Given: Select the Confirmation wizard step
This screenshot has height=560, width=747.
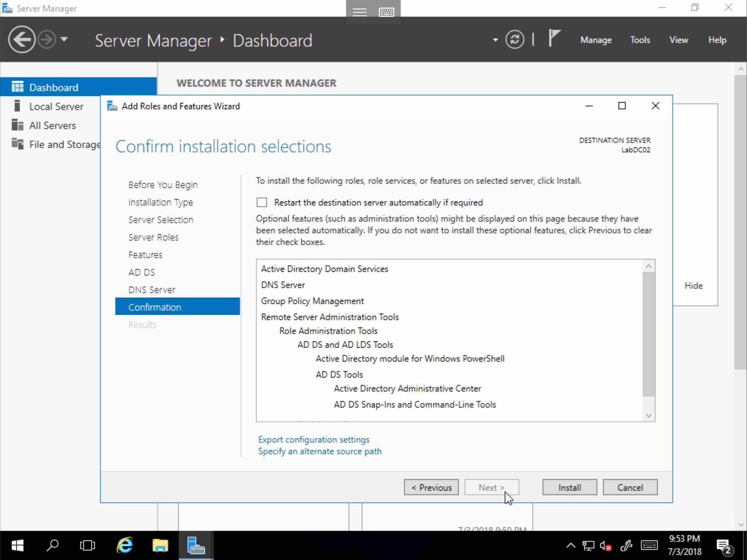Looking at the screenshot, I should pyautogui.click(x=177, y=307).
